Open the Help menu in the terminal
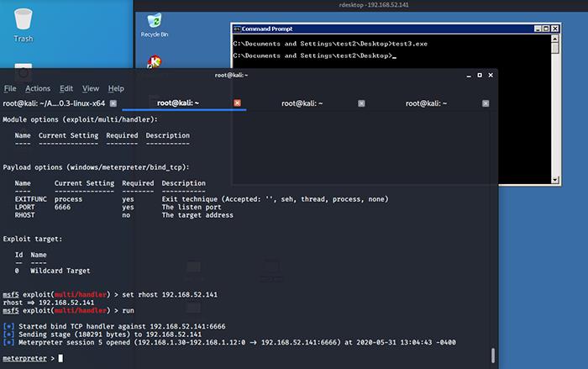 coord(116,88)
